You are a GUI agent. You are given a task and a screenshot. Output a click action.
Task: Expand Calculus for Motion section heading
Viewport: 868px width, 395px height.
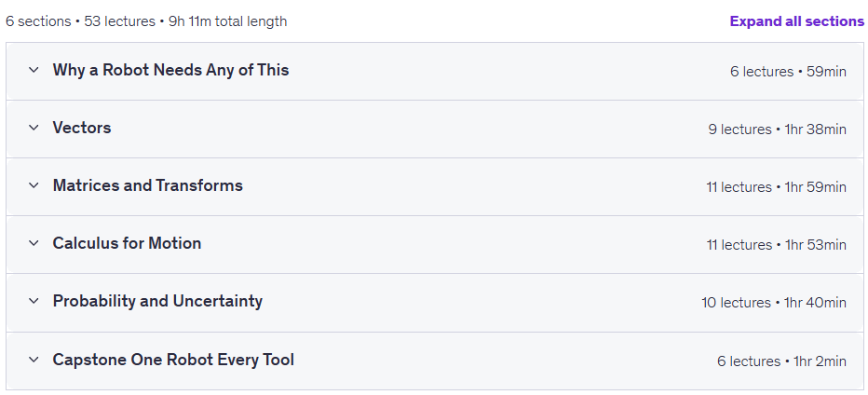click(x=127, y=242)
